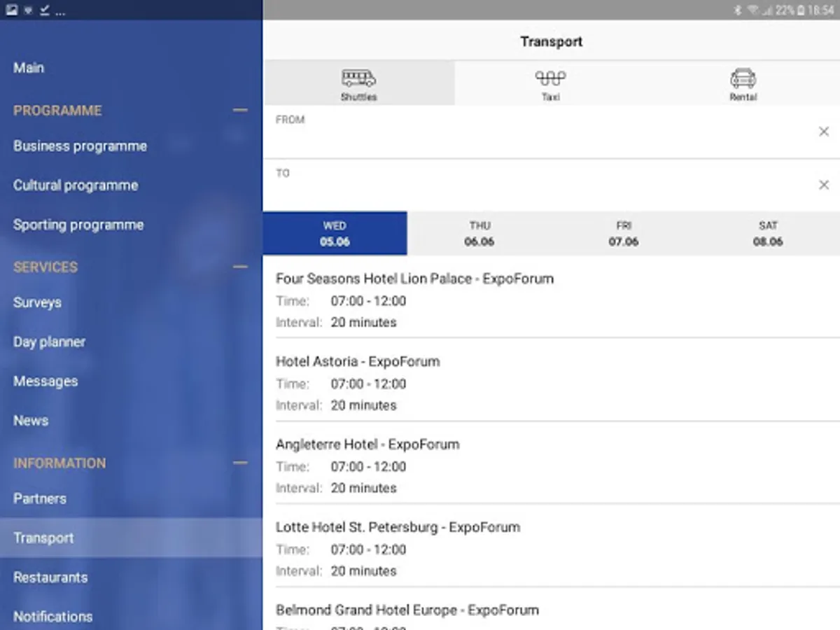Image resolution: width=840 pixels, height=630 pixels.
Task: Open Cultural programme
Action: point(131,185)
